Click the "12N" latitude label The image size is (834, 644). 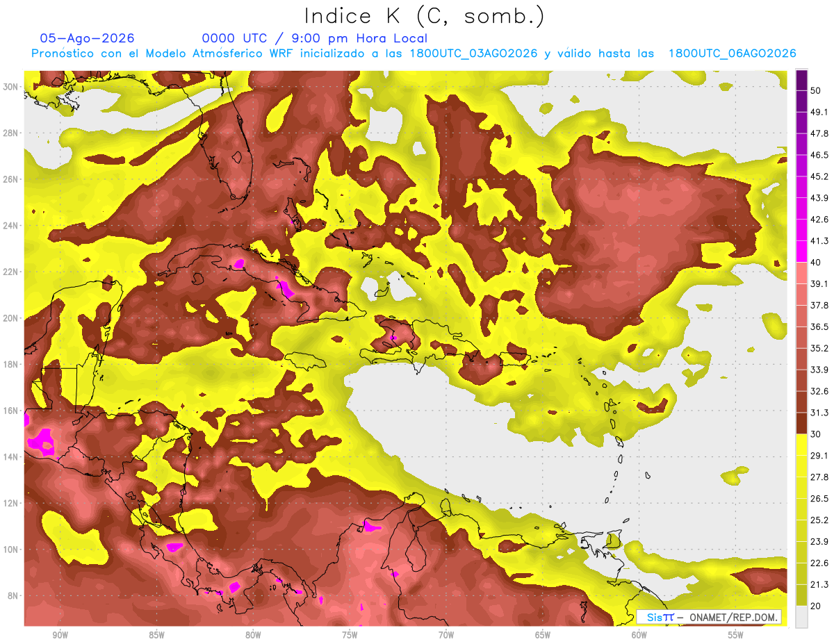click(x=11, y=503)
